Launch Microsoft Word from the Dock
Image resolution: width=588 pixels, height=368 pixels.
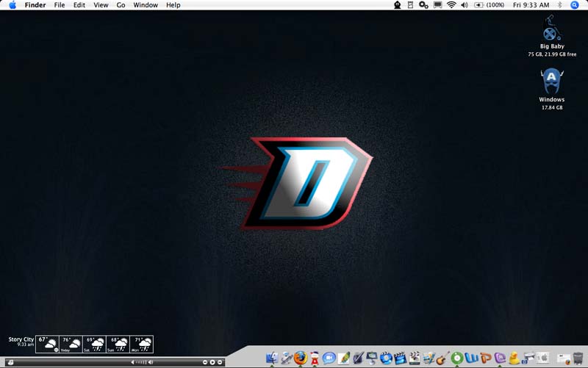[x=471, y=358]
